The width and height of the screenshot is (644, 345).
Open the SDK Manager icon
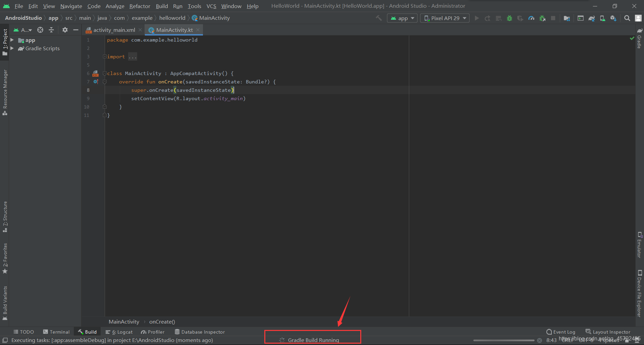(613, 18)
